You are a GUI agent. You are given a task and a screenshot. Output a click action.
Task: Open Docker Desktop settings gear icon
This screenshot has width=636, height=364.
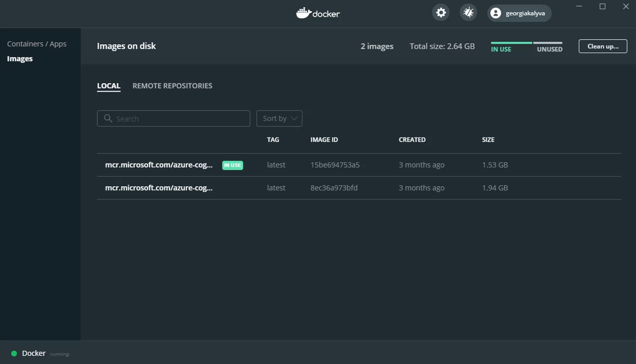tap(440, 12)
